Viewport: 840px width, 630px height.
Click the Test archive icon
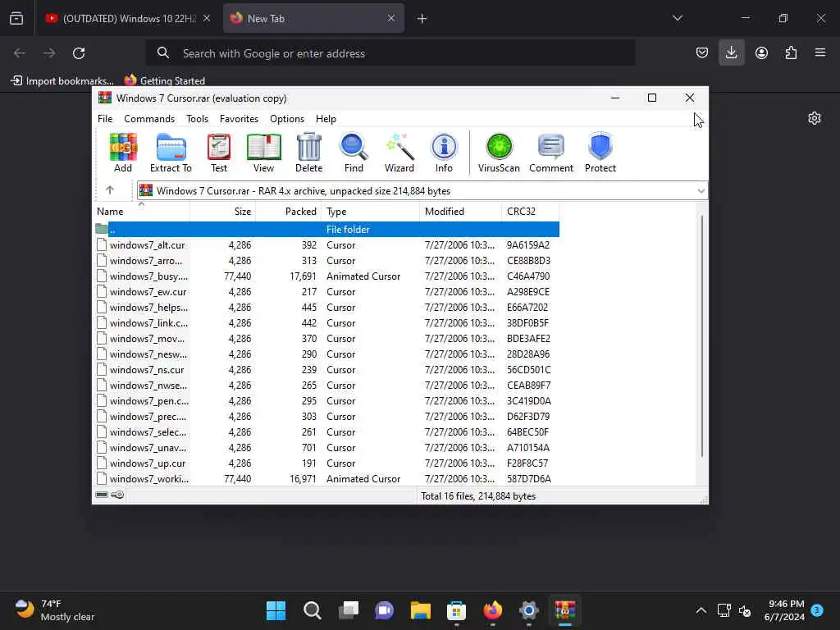tap(218, 153)
